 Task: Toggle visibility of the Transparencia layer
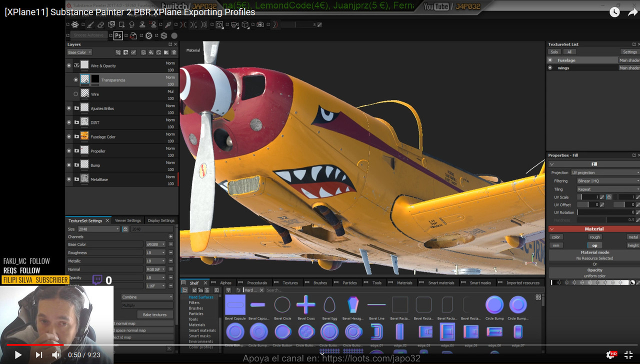[76, 79]
